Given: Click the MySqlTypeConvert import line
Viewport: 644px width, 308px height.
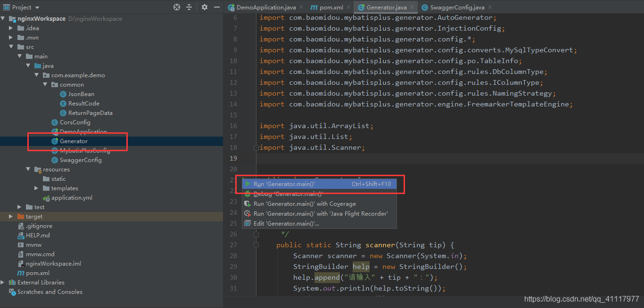Looking at the screenshot, I should [418, 50].
